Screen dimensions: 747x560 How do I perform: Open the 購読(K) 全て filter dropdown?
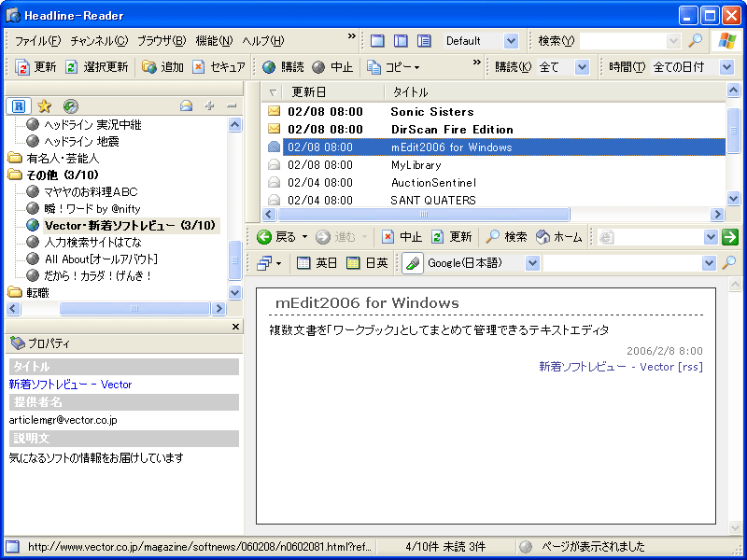[582, 67]
